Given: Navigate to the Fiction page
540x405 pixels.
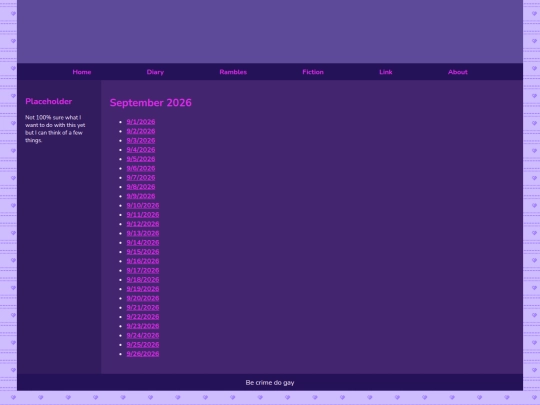Looking at the screenshot, I should pyautogui.click(x=313, y=72).
